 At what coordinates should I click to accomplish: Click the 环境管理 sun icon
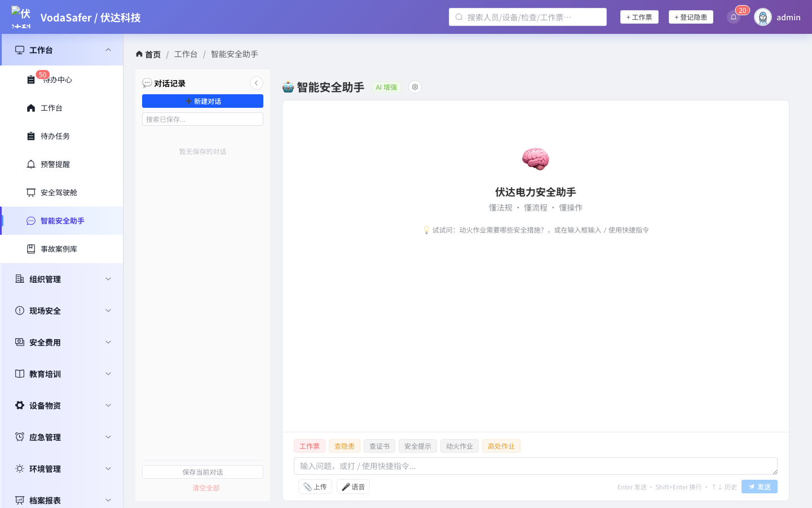(20, 468)
